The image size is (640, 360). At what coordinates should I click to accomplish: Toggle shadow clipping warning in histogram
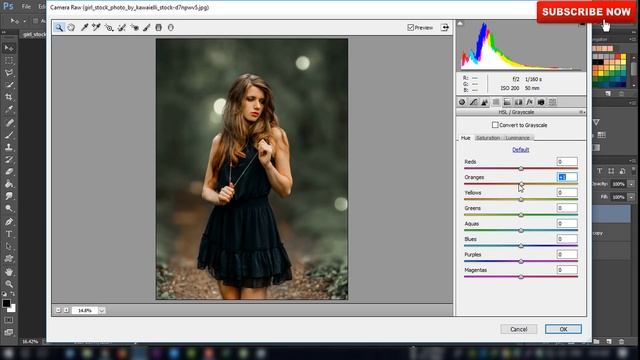[460, 24]
